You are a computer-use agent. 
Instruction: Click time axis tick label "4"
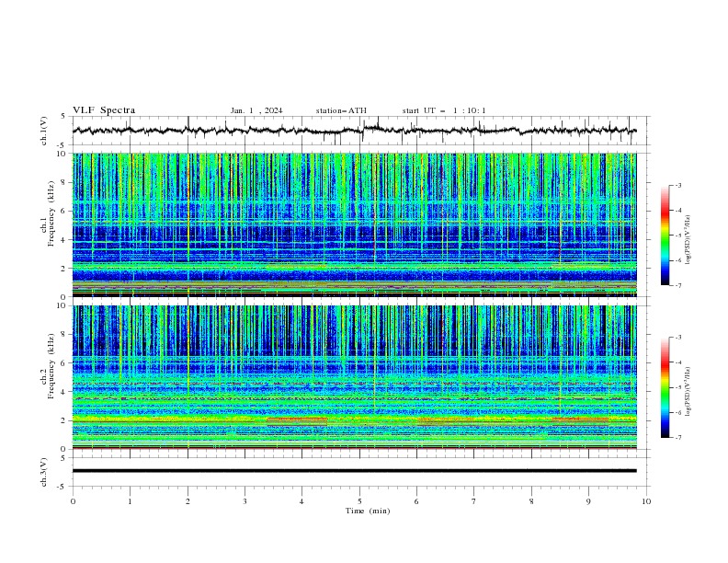point(301,501)
